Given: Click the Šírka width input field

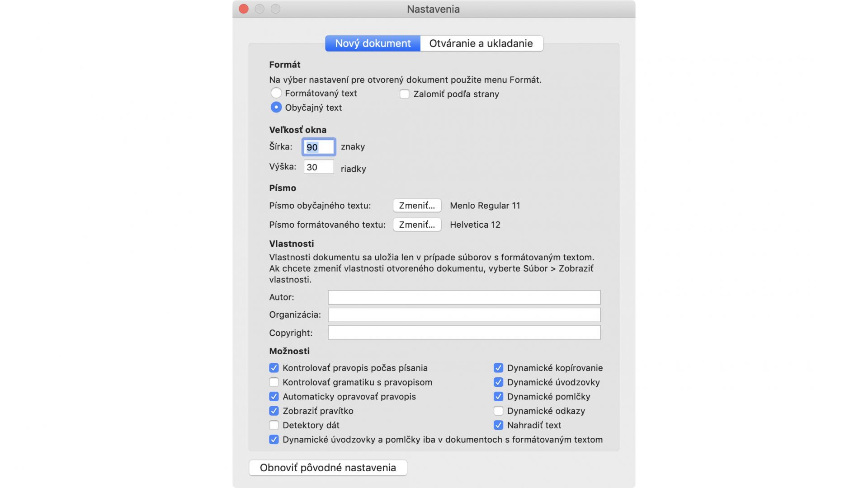Looking at the screenshot, I should click(x=319, y=147).
